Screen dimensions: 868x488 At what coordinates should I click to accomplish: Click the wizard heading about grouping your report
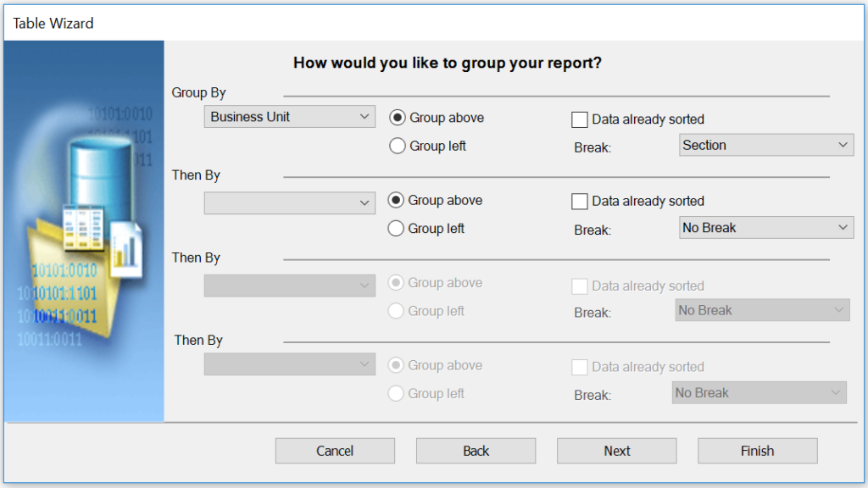448,63
